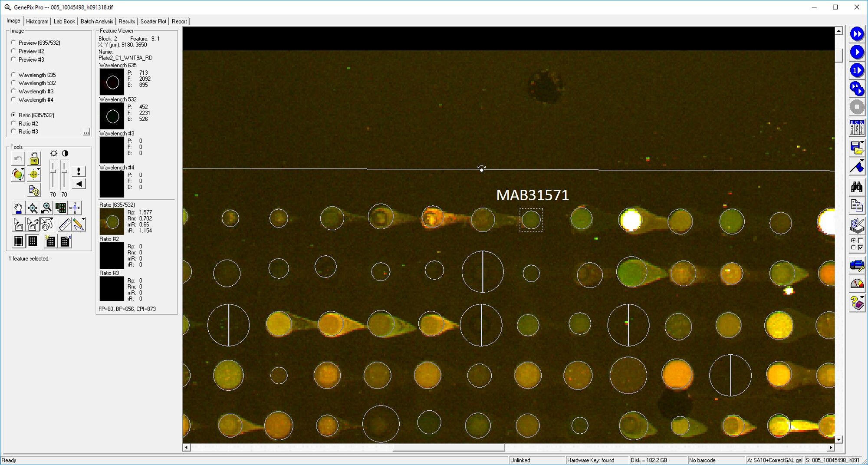Click the binoculars find icon
Image resolution: width=868 pixels, height=465 pixels.
tap(856, 187)
